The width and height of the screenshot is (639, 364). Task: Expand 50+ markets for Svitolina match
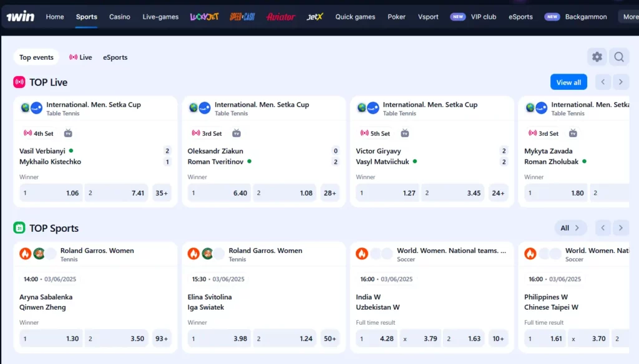(330, 338)
